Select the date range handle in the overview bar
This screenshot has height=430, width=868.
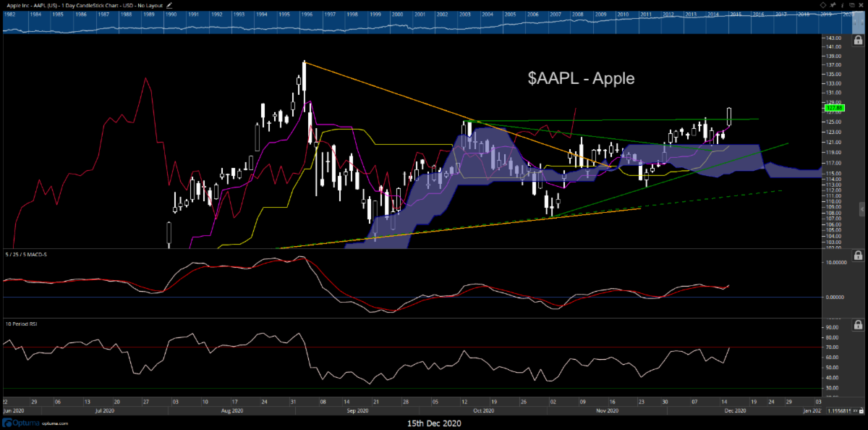(858, 22)
